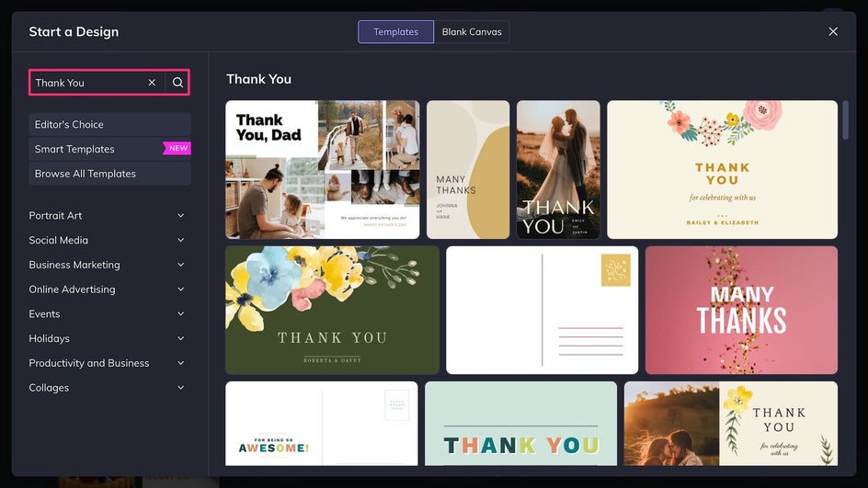Choose the kissing couple Thank You template
This screenshot has height=488, width=868.
(x=731, y=424)
